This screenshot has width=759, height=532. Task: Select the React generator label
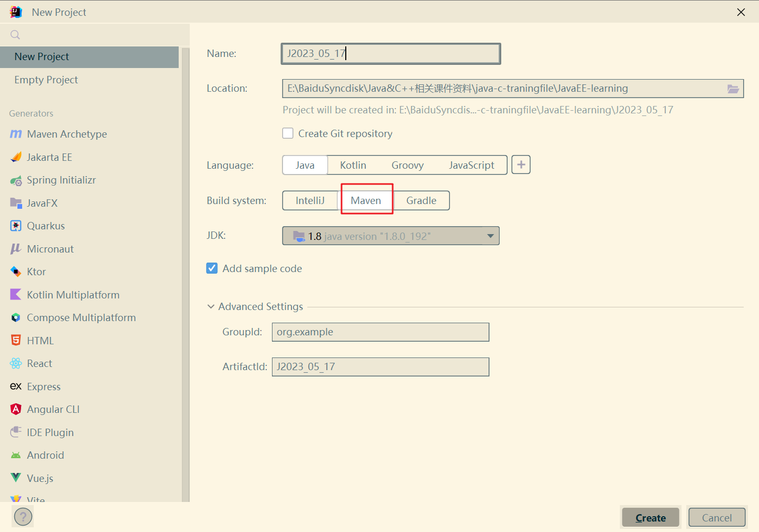[x=40, y=363]
